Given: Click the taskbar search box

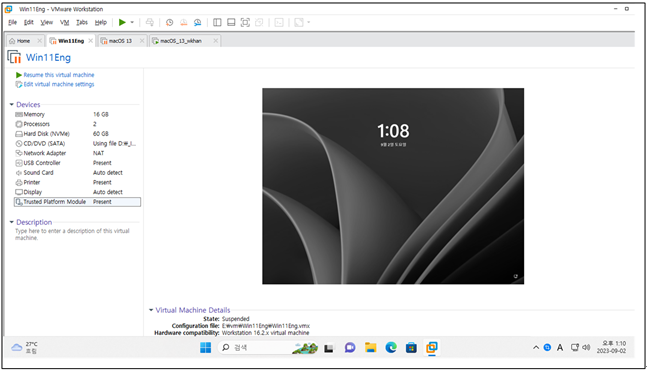Looking at the screenshot, I should click(268, 348).
